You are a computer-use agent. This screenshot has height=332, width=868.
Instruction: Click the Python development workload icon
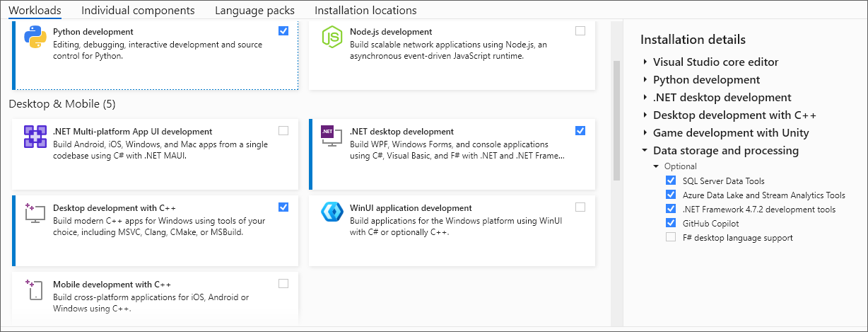[x=35, y=37]
